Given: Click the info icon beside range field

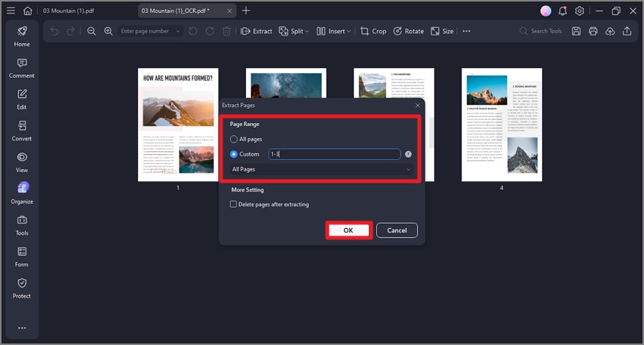Looking at the screenshot, I should [x=408, y=154].
